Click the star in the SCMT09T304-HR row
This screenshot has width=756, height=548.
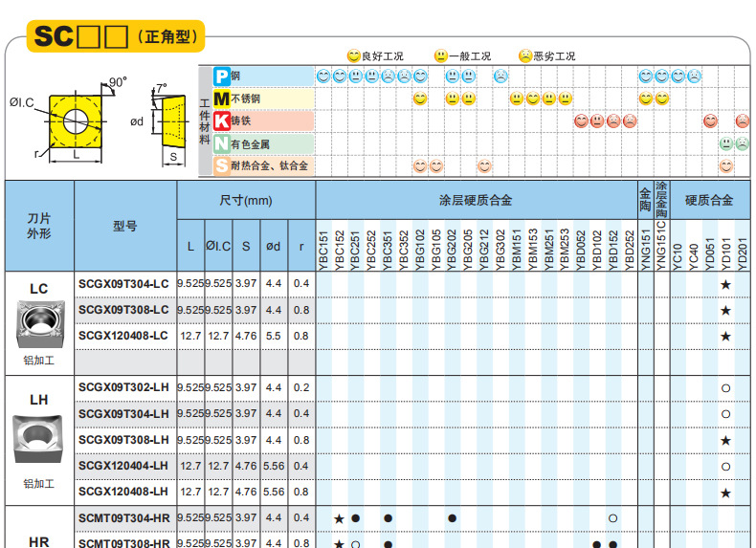click(339, 518)
